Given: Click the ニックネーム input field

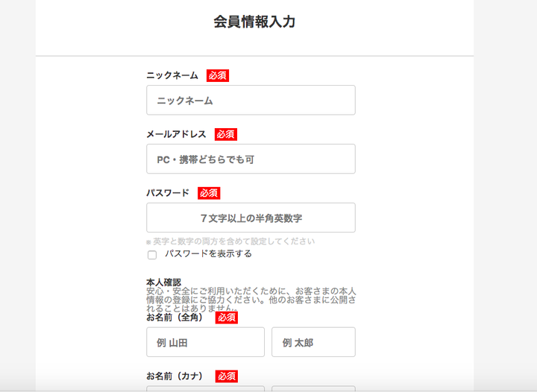Looking at the screenshot, I should (x=251, y=100).
